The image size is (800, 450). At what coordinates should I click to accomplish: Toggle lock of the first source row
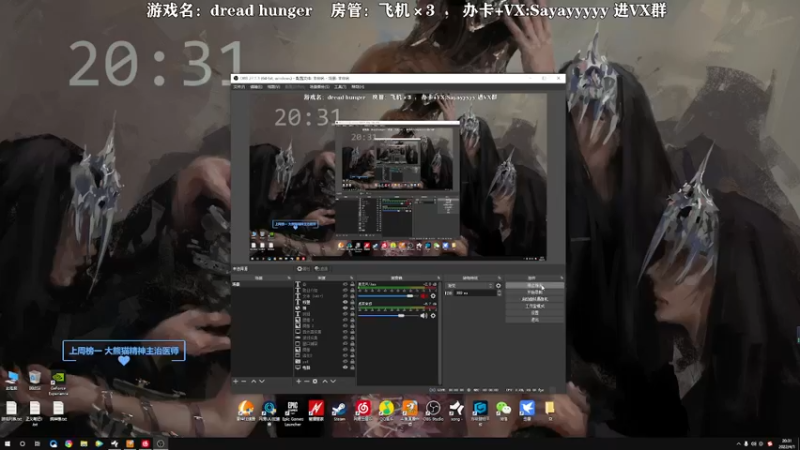352,284
